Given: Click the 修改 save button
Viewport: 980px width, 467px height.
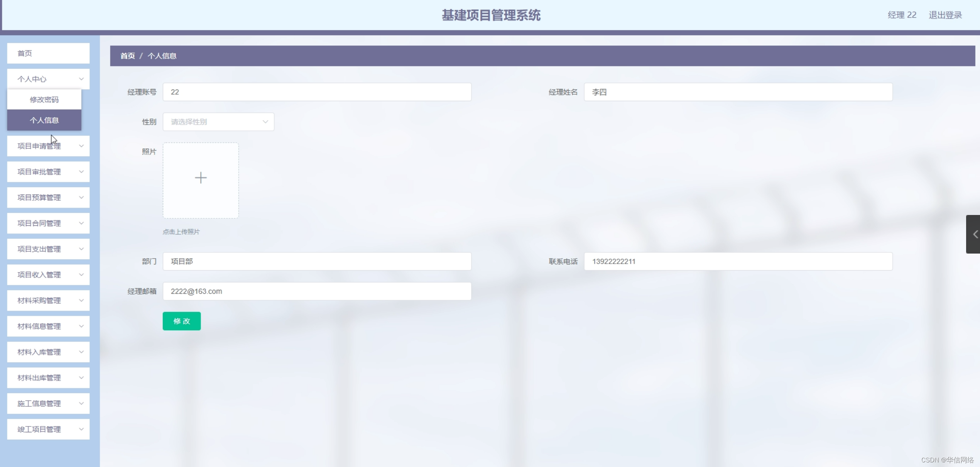Looking at the screenshot, I should (x=181, y=321).
